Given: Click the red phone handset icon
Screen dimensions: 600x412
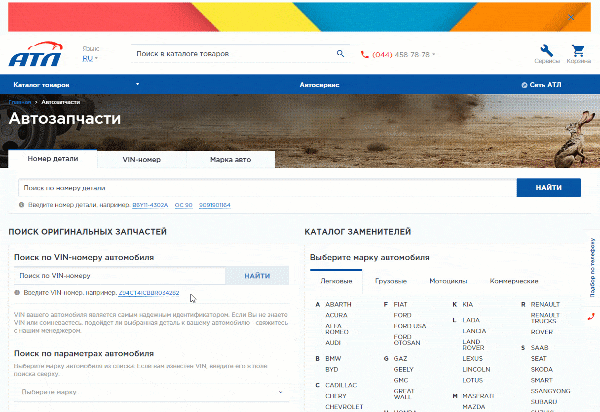Looking at the screenshot, I should (x=364, y=55).
